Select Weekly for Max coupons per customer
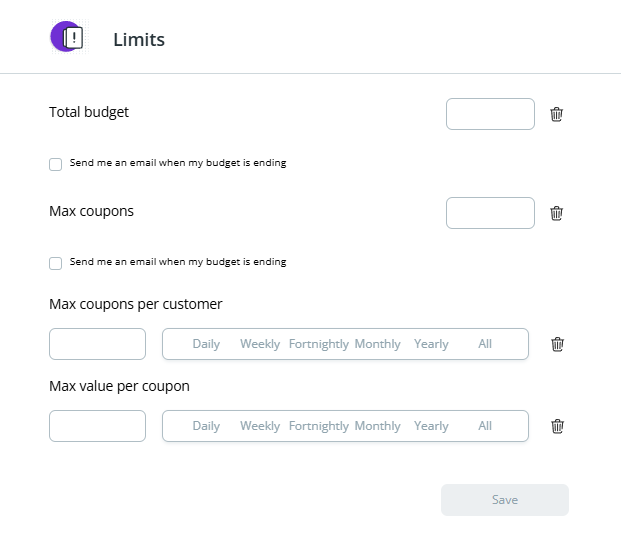 point(260,344)
